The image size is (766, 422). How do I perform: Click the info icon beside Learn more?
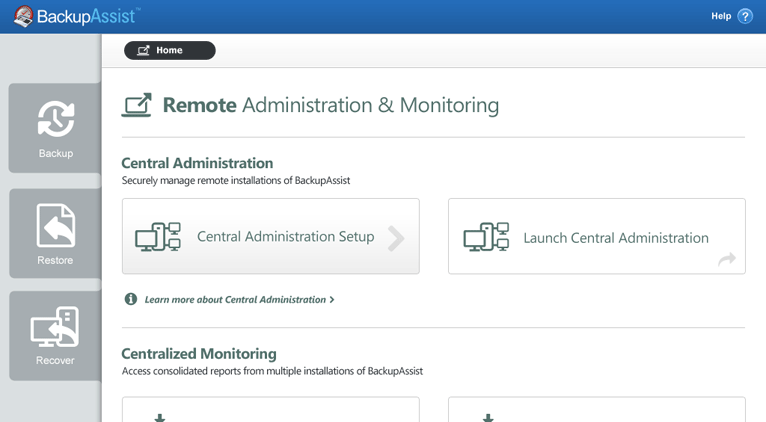click(131, 299)
